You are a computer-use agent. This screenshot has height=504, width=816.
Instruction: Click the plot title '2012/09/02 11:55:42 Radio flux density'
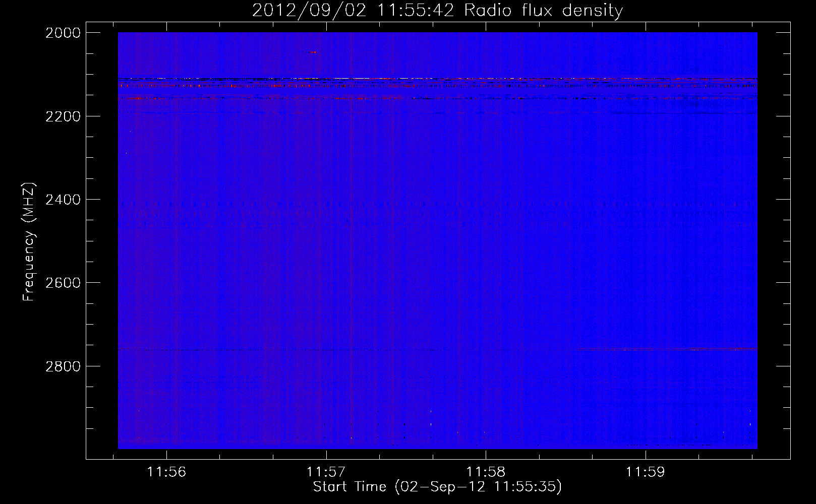[437, 10]
